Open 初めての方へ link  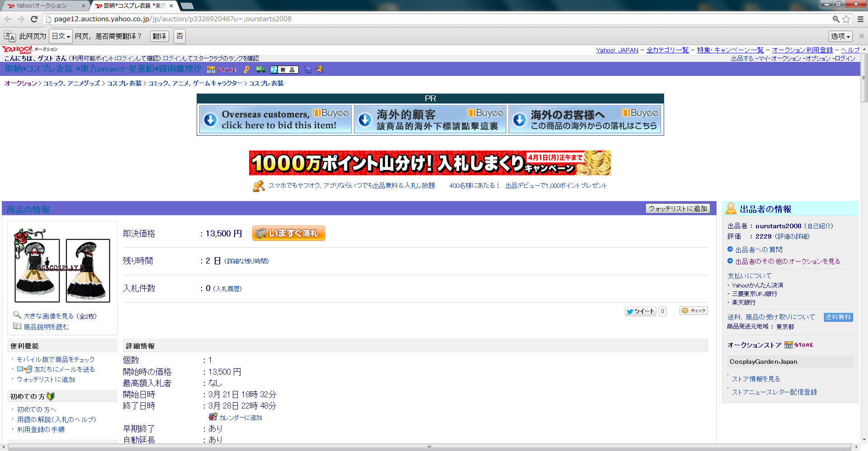pos(37,409)
